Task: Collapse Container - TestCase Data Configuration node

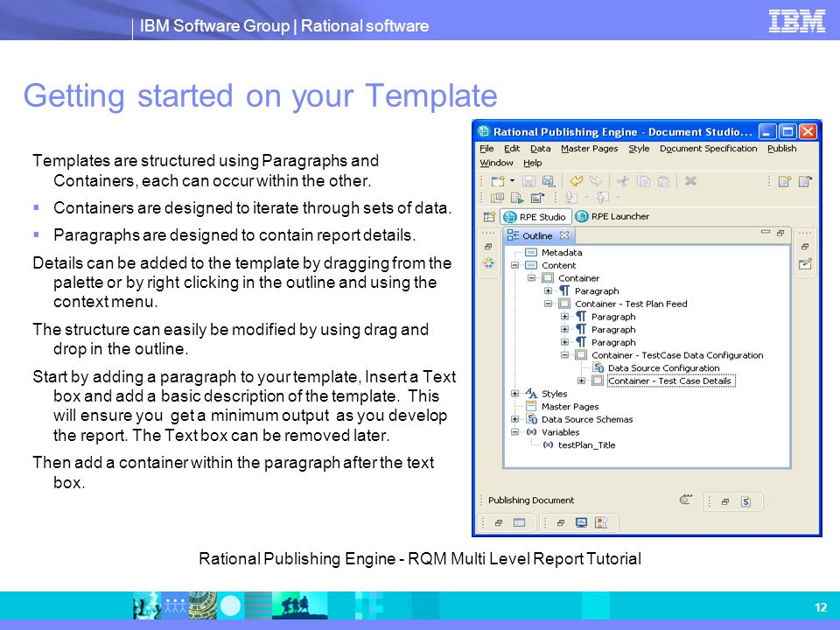Action: click(564, 355)
